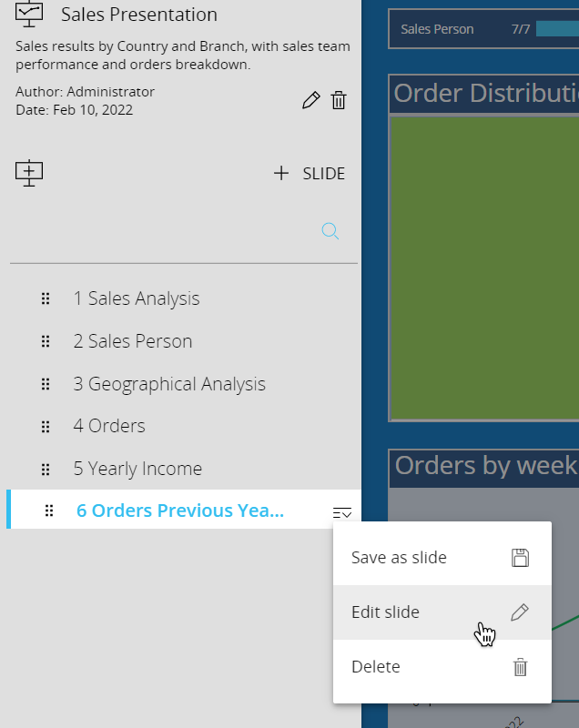
Task: Open the options dropdown for slide 6
Action: pyautogui.click(x=342, y=513)
